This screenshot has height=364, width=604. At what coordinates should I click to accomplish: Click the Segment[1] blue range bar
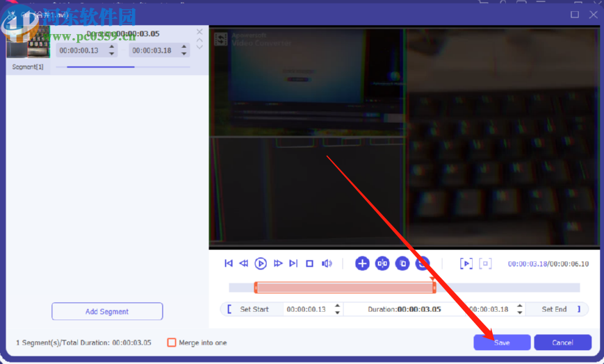101,67
